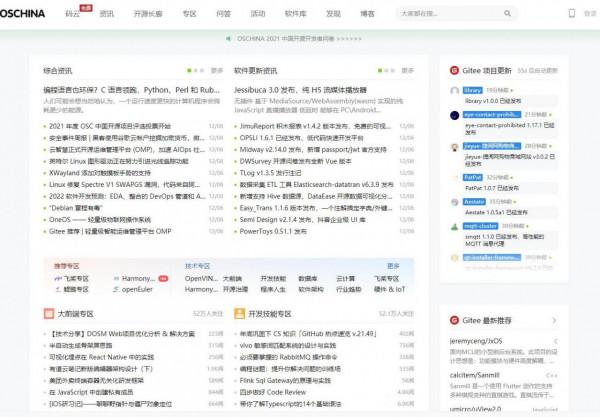Viewport: 600px width, 417px height.
Task: Open the mqtt-cluster project avatar
Action: [x=455, y=226]
